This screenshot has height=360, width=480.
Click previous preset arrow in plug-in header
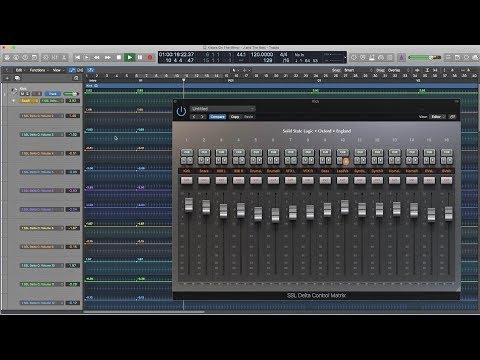click(x=194, y=117)
